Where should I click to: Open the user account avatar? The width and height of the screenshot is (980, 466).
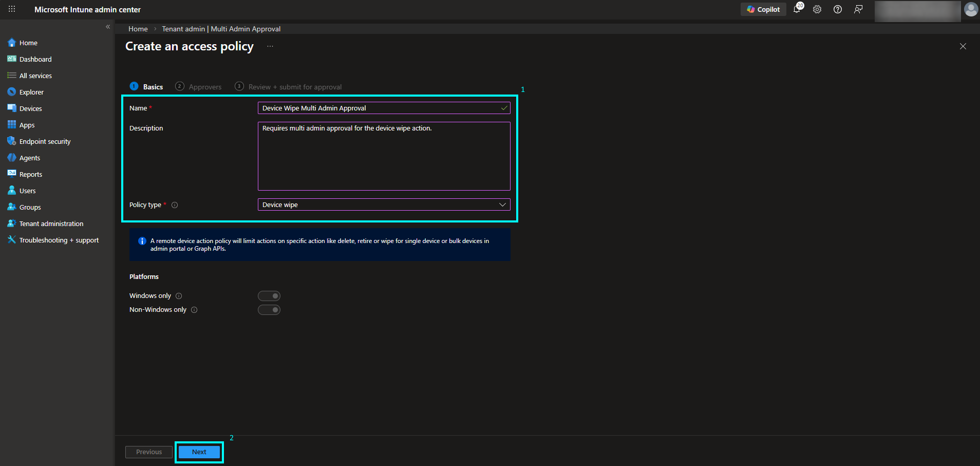[971, 9]
